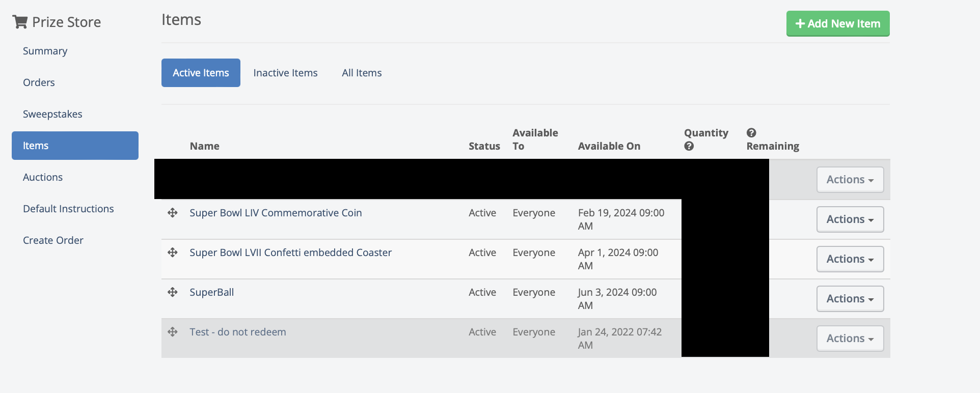Navigate to Create Order in sidebar
Screen dimensions: 980x393
(x=53, y=240)
